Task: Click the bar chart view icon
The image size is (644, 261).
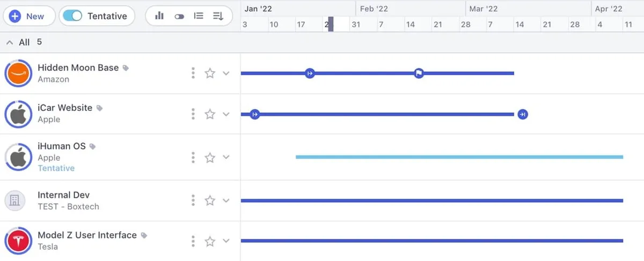Action: (159, 16)
